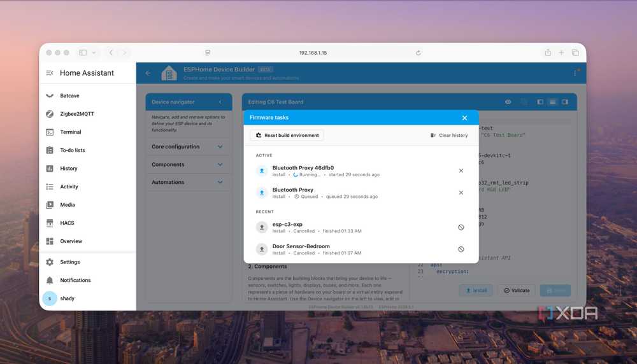Screen dimensions: 637x364
Task: Open History in the sidebar
Action: point(87,169)
